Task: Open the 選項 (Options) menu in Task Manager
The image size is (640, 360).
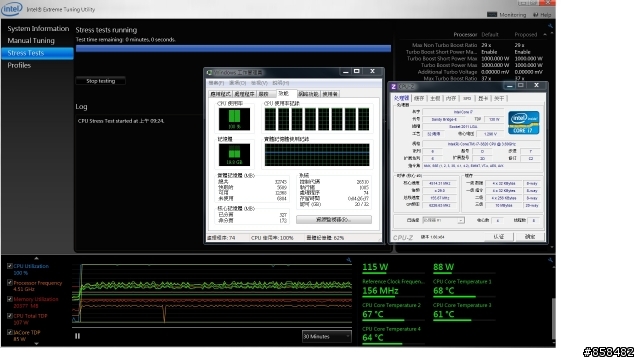Action: click(x=238, y=83)
